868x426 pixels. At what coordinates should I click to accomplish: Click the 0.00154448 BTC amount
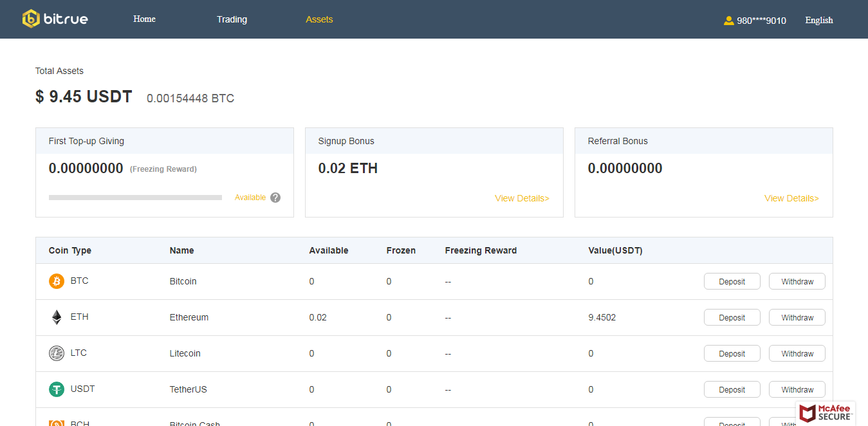coord(190,98)
